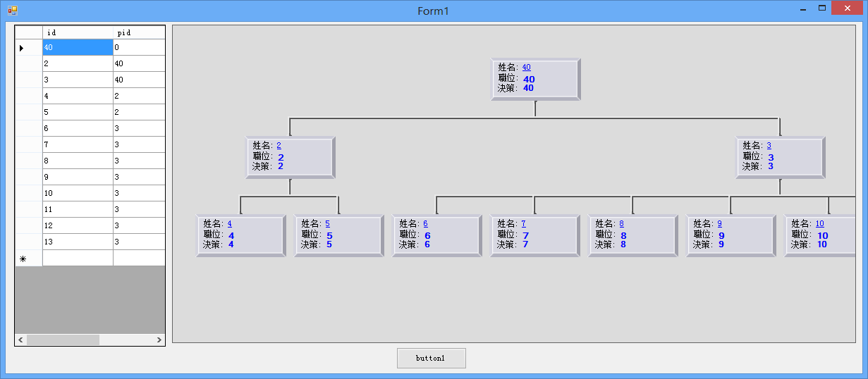Select id cell with value 7
This screenshot has width=868, height=379.
coord(78,144)
